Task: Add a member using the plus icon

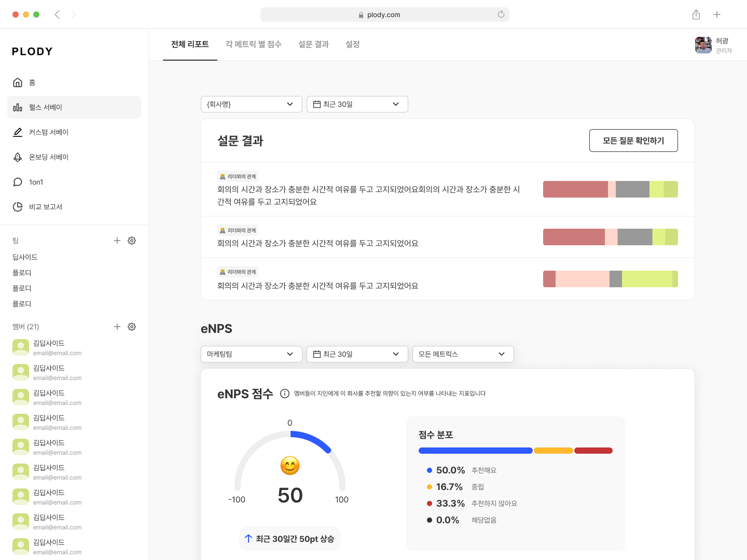Action: click(x=117, y=327)
